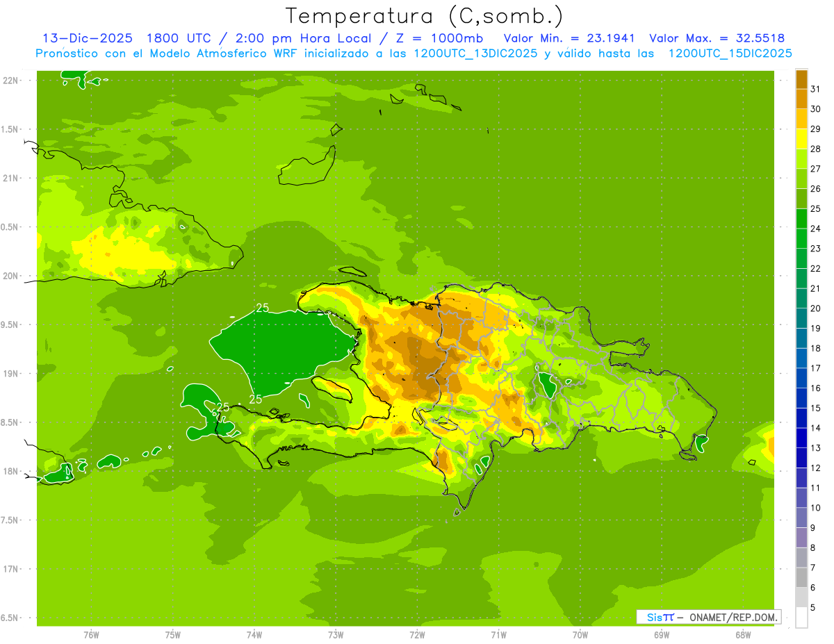Select the legend value 18
Screen dimensions: 834x644
click(x=816, y=348)
